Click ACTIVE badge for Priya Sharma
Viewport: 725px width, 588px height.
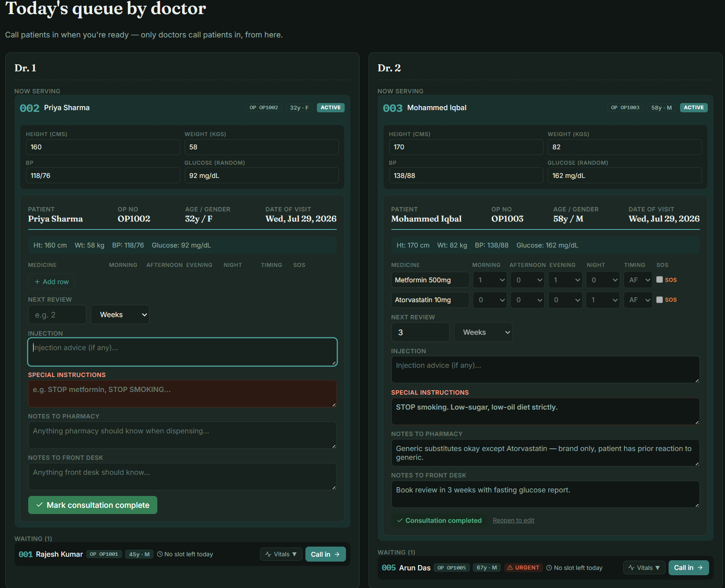[x=331, y=107]
